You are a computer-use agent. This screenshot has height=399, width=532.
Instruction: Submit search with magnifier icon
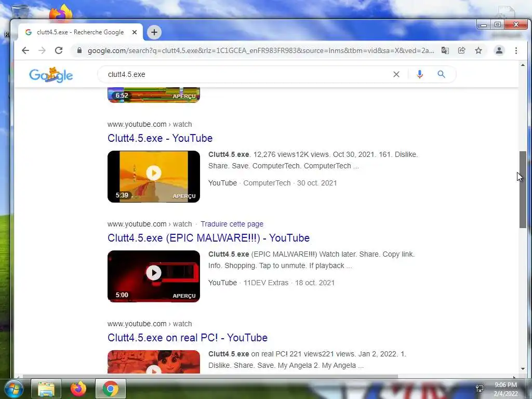(441, 74)
